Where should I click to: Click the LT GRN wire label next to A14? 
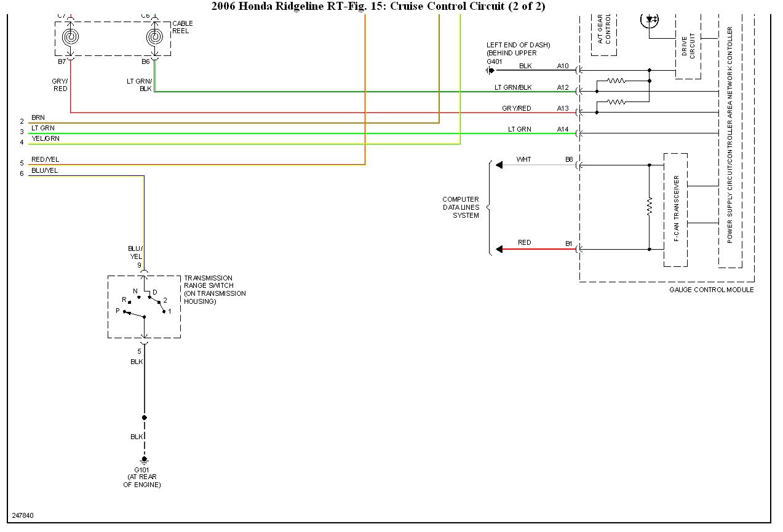point(520,129)
